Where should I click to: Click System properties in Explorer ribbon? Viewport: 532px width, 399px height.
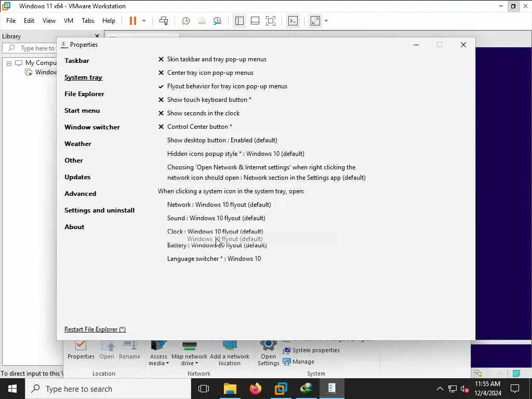tap(312, 350)
